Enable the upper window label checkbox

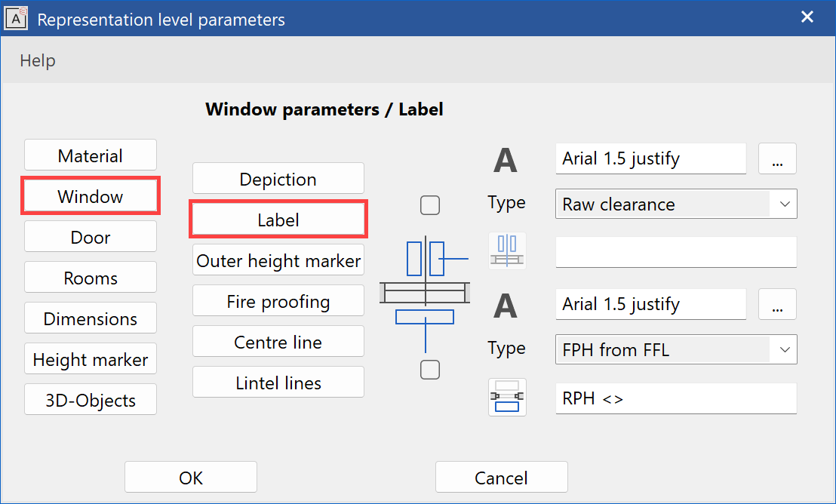point(430,204)
